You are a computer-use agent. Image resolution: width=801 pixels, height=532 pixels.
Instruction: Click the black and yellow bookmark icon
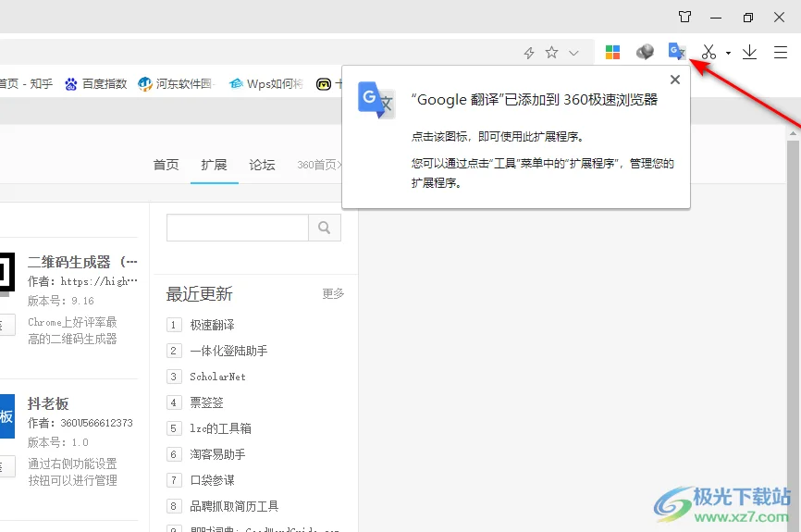click(324, 84)
